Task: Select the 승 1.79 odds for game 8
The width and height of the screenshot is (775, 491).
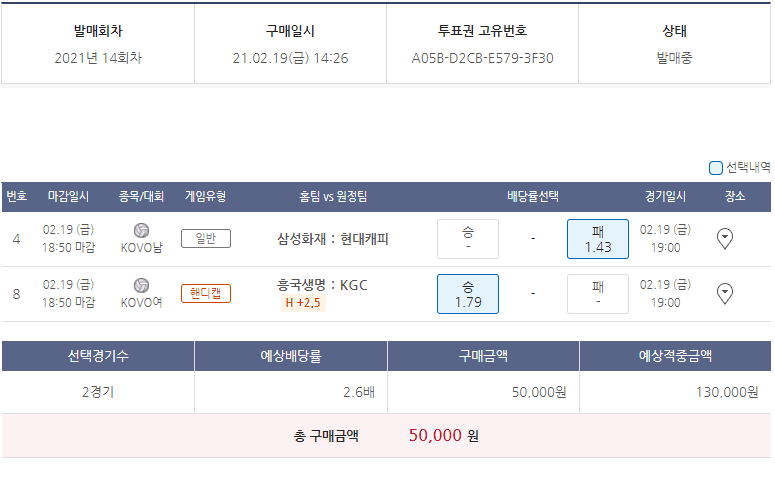Action: coord(468,294)
